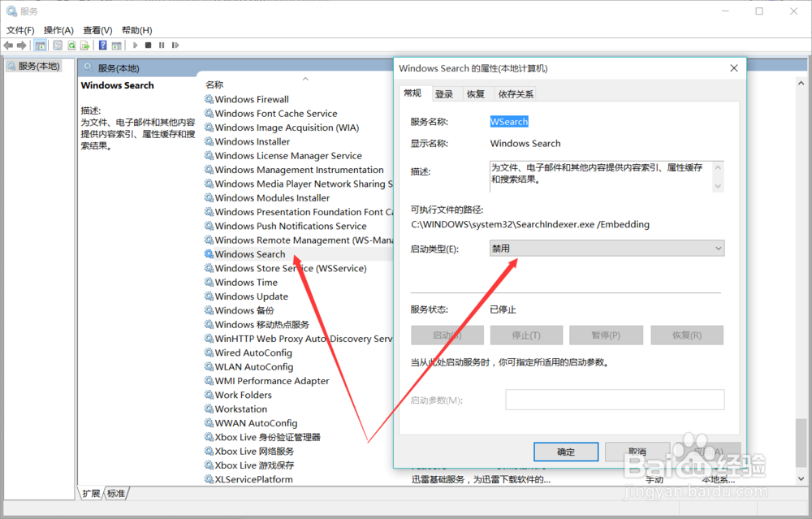Switch to the 登录 tab

(445, 93)
